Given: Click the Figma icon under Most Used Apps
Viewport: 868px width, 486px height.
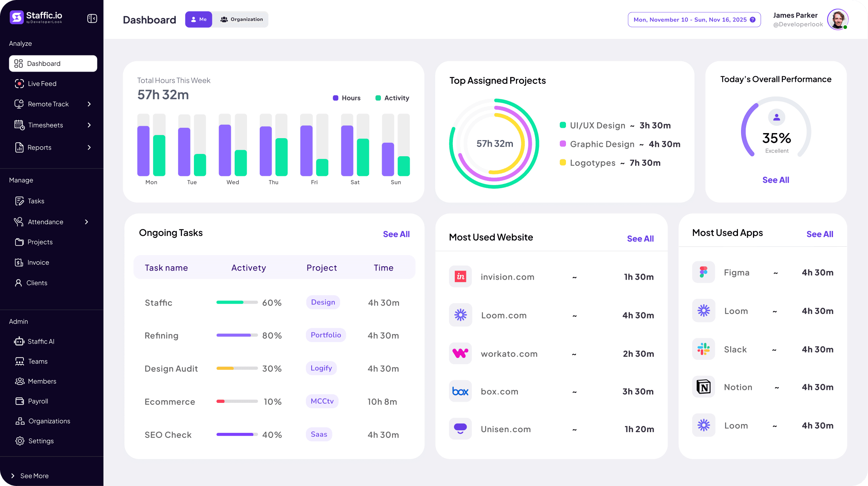Looking at the screenshot, I should coord(703,272).
